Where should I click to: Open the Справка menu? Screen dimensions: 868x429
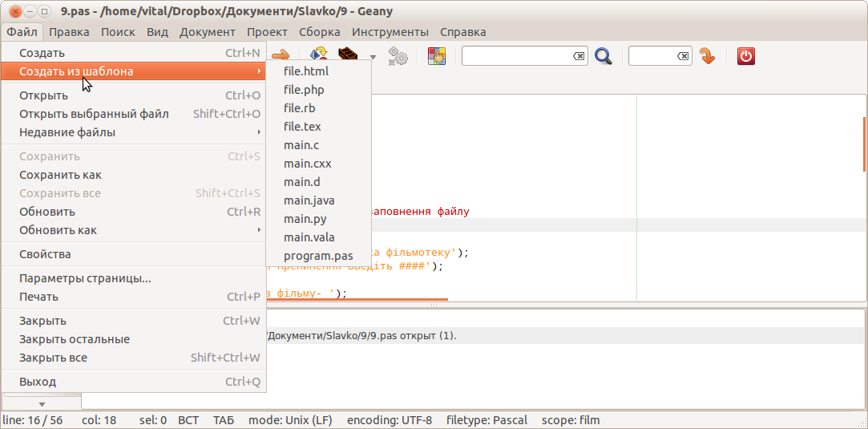pos(462,32)
